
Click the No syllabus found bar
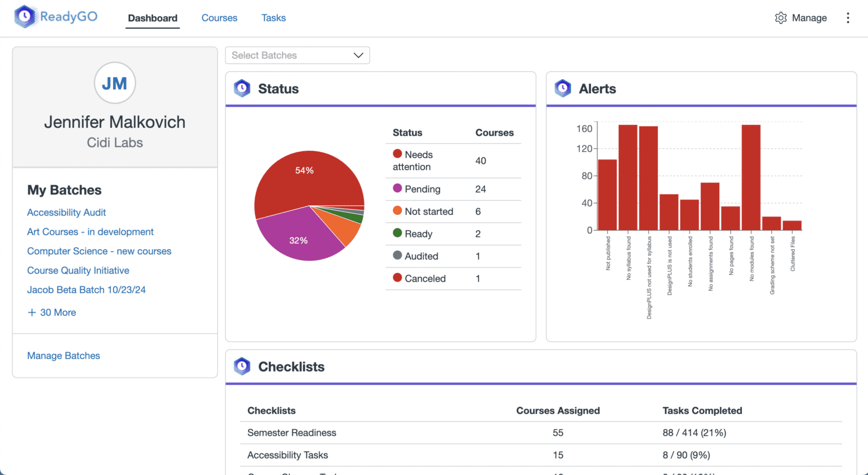628,177
